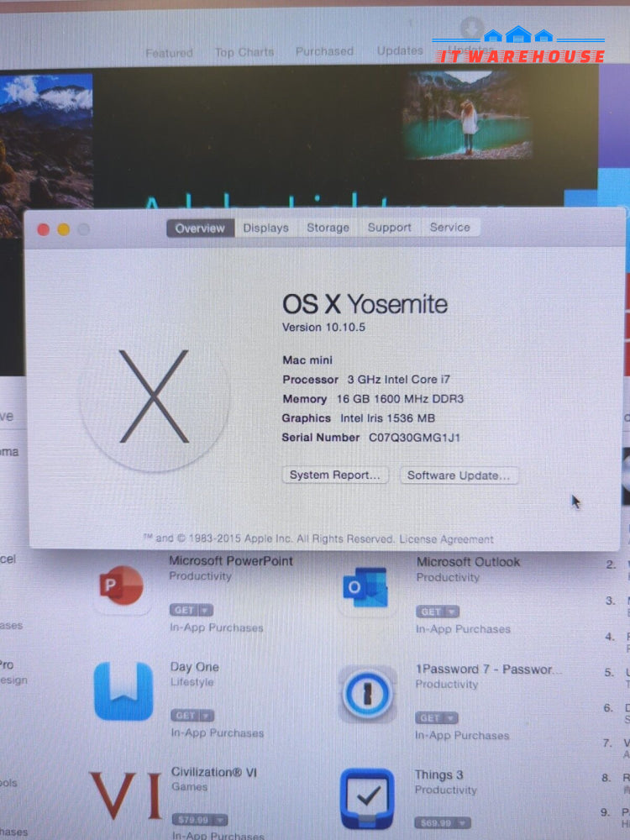Screen dimensions: 630x840
Task: Select the Day One app icon
Action: point(123,691)
